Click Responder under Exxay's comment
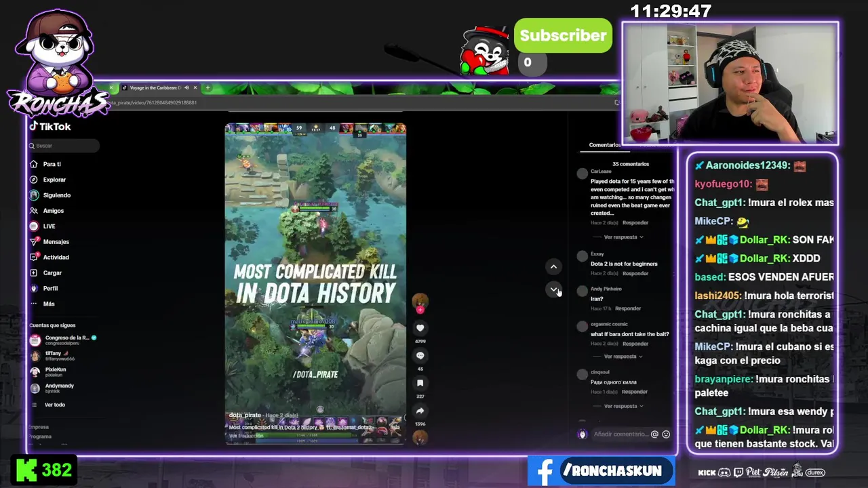Image resolution: width=868 pixels, height=488 pixels. point(635,273)
